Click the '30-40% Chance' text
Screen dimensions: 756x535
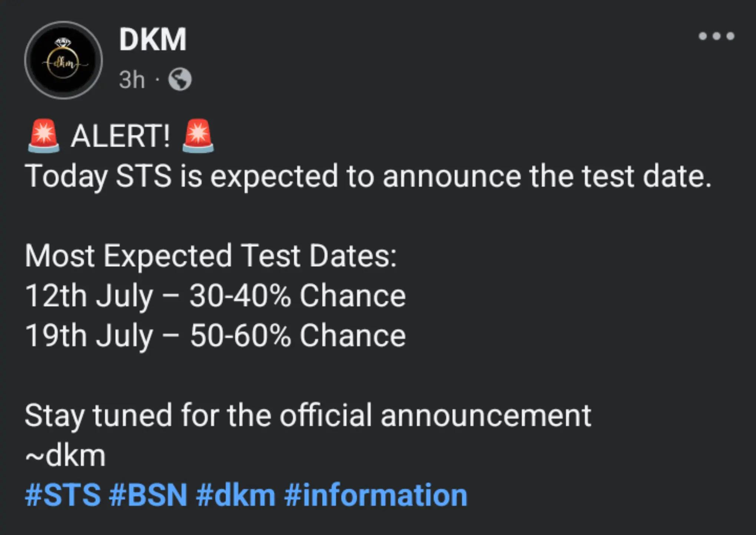click(298, 296)
